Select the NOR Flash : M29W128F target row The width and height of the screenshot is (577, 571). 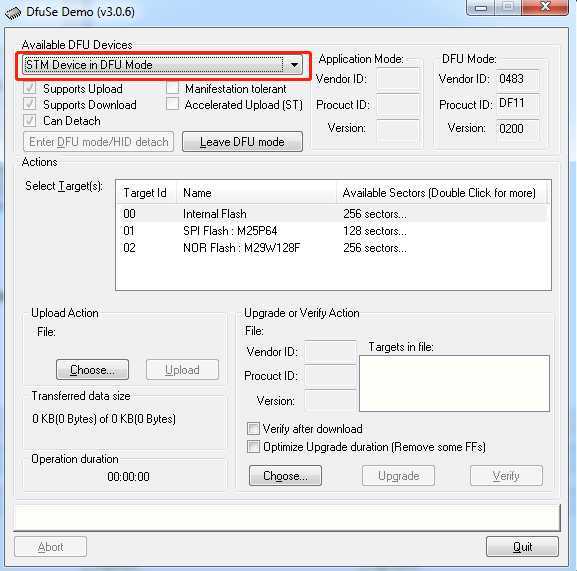point(333,248)
